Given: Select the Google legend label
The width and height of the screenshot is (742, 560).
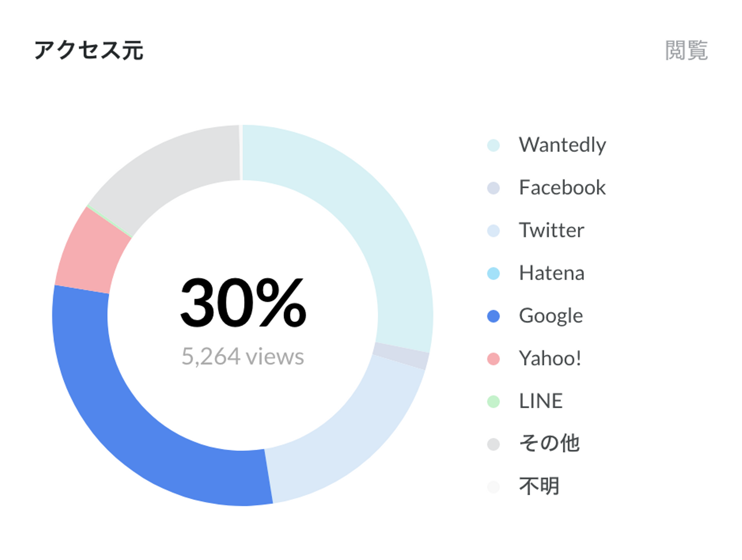Looking at the screenshot, I should [x=551, y=316].
